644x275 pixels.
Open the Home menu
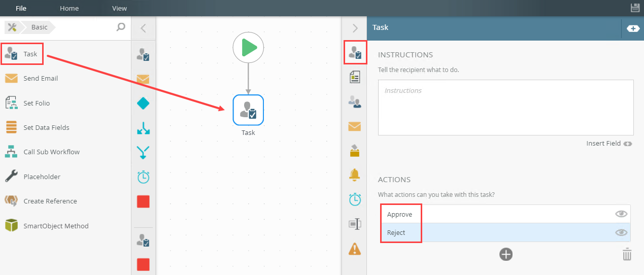point(69,8)
